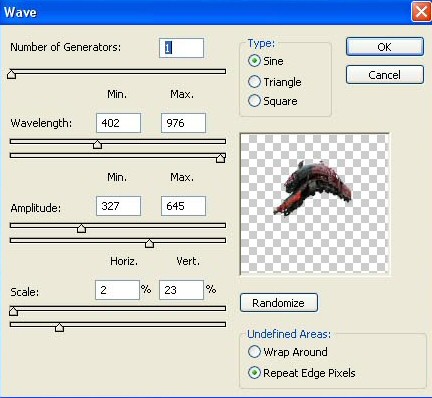432x398 pixels.
Task: Click the Number of Generators field
Action: pos(181,48)
